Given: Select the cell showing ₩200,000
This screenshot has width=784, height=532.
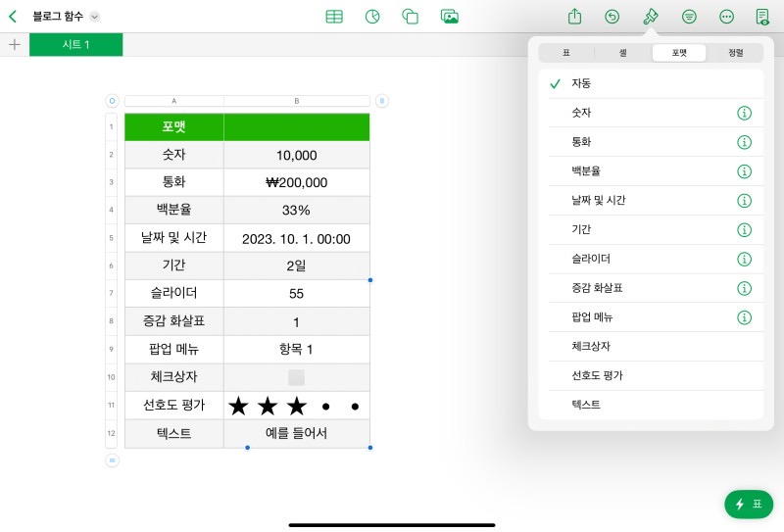Looking at the screenshot, I should point(297,182).
